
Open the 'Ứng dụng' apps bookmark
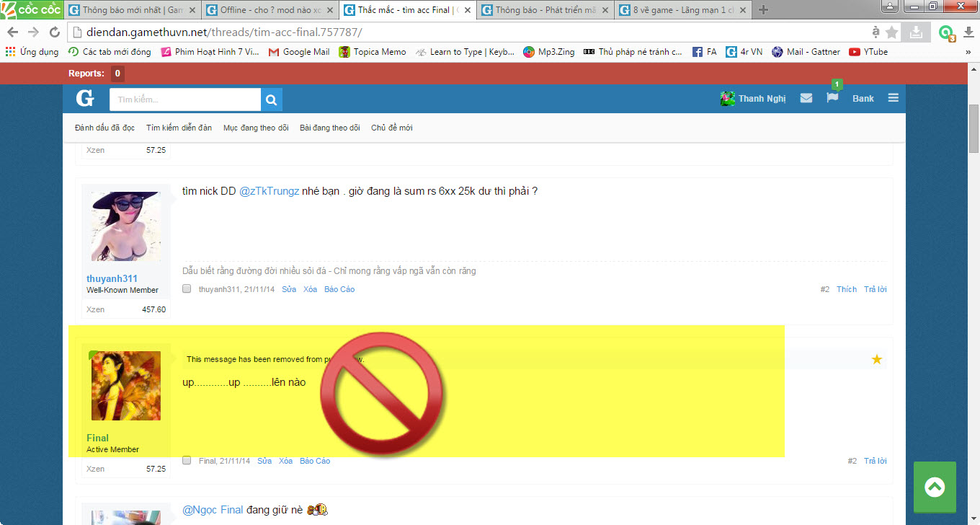(32, 52)
